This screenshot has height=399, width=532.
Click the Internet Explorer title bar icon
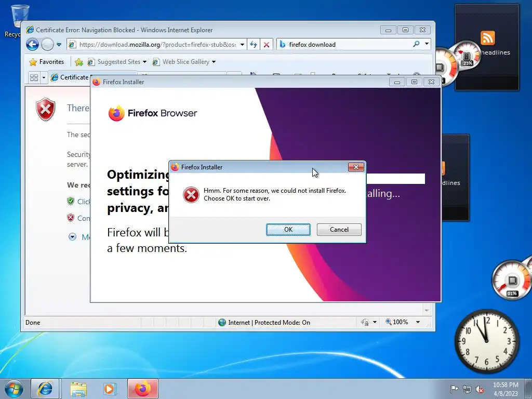[x=30, y=30]
